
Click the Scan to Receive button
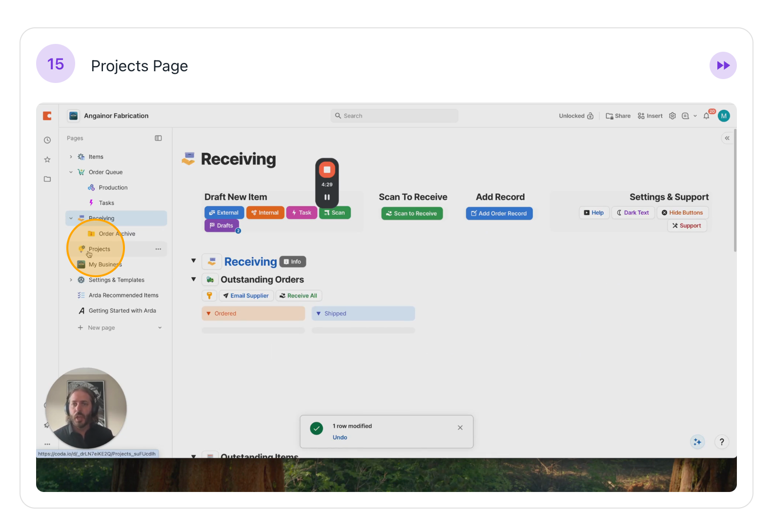[412, 213]
